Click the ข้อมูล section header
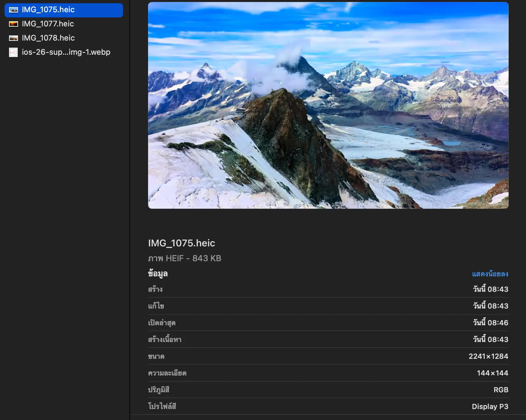This screenshot has height=420, width=526. click(158, 274)
